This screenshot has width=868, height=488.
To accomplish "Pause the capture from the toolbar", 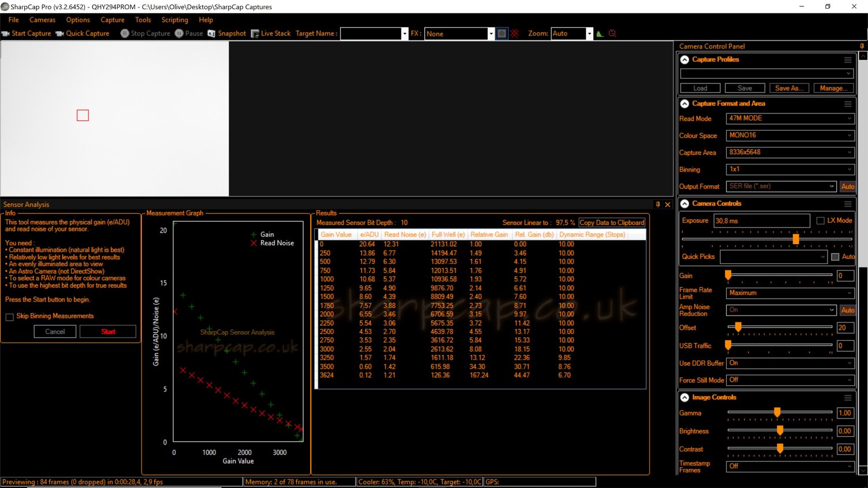I will click(189, 34).
